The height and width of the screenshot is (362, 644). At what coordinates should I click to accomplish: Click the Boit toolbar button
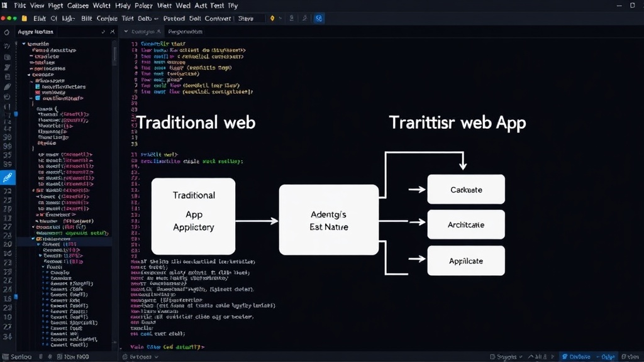195,18
